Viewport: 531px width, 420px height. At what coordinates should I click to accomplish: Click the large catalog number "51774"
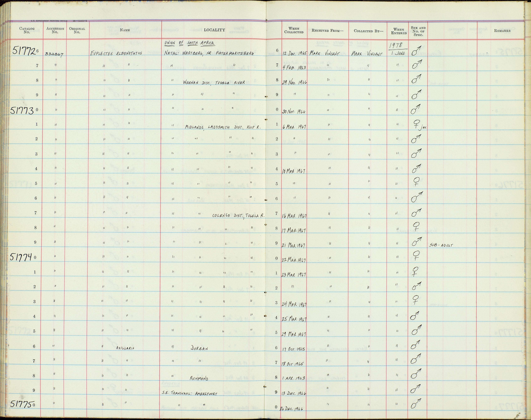point(21,257)
